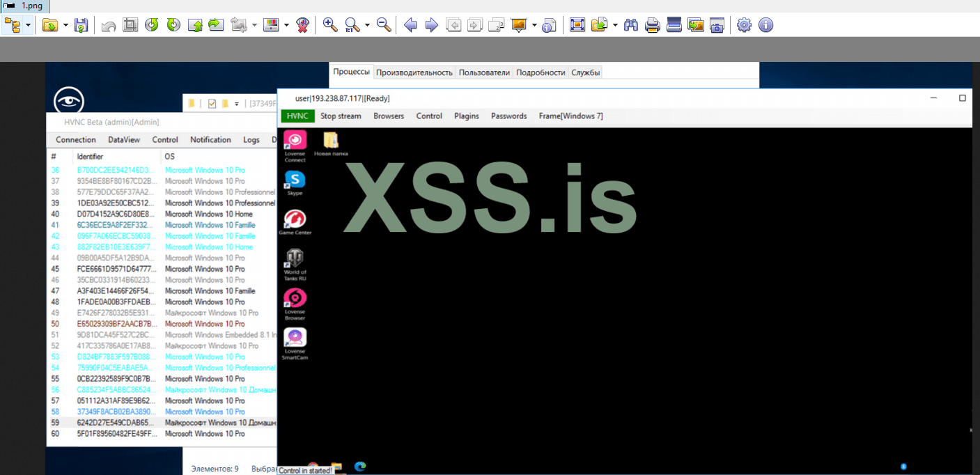The width and height of the screenshot is (980, 475).
Task: Expand the Resize tool dropdown arrow
Action: (x=254, y=26)
